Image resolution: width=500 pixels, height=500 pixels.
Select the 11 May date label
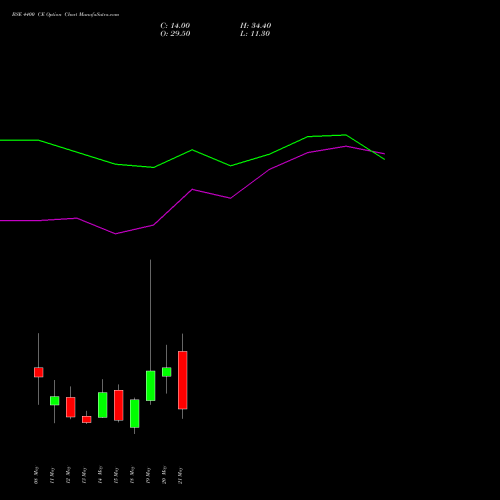coord(52,475)
